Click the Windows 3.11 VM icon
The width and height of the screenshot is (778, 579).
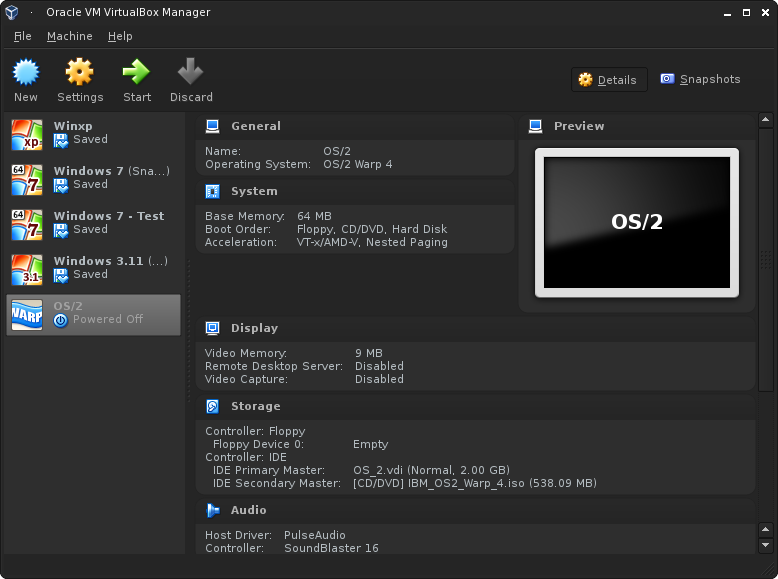pyautogui.click(x=27, y=270)
